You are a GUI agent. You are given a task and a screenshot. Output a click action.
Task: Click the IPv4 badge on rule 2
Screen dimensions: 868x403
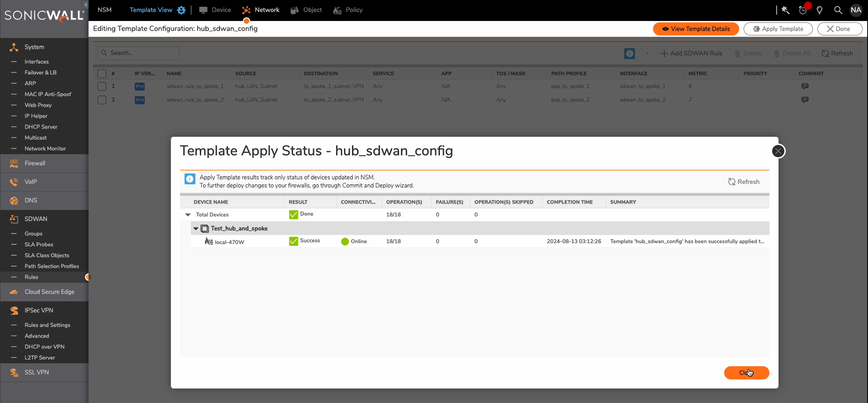click(x=139, y=100)
